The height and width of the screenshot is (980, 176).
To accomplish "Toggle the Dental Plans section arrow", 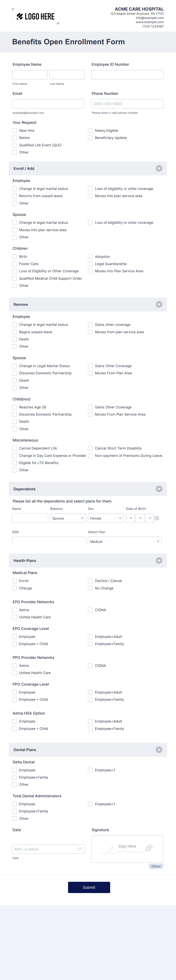I will 159,749.
